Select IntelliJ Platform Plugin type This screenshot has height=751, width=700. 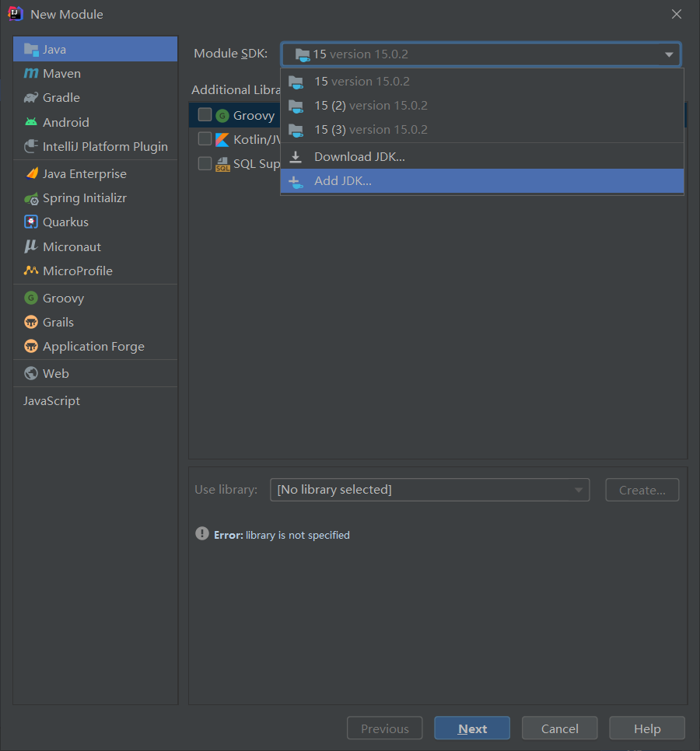click(96, 146)
